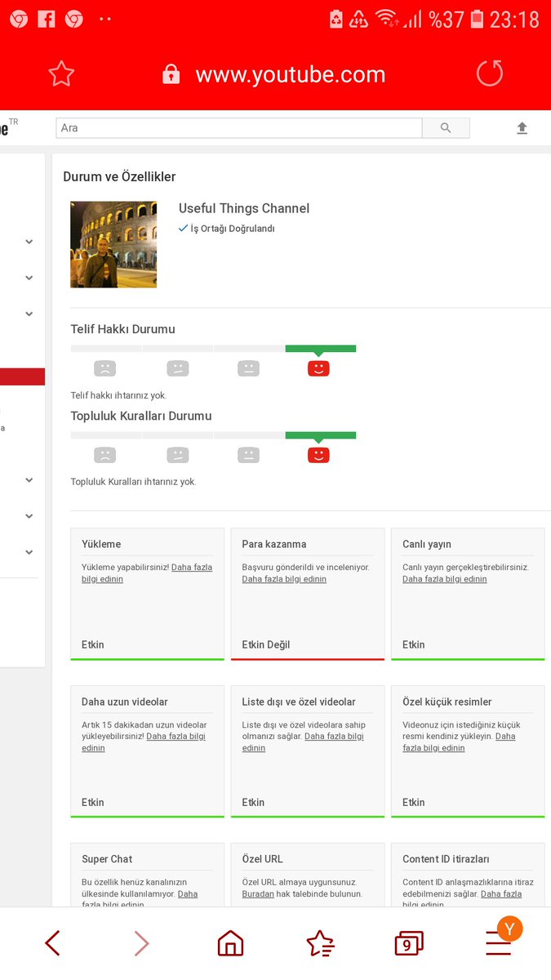Click the Durum ve Özellikler heading

[119, 176]
